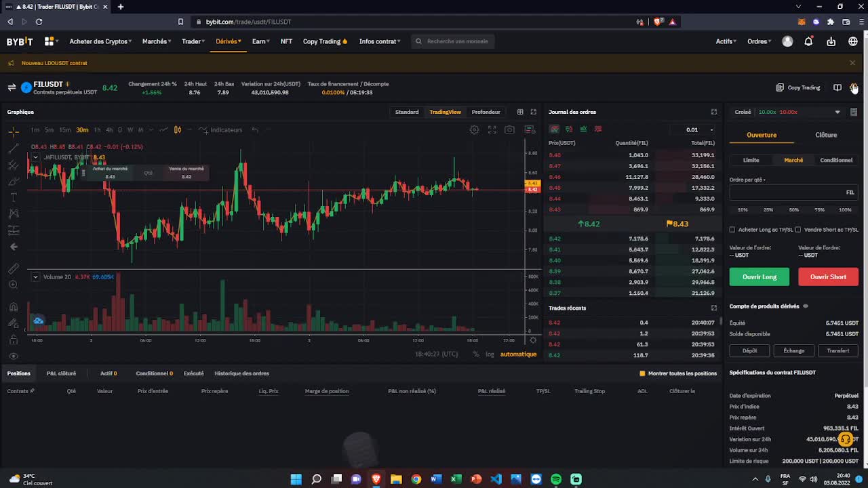Expand the Graphique panel
868x488 pixels.
point(534,112)
